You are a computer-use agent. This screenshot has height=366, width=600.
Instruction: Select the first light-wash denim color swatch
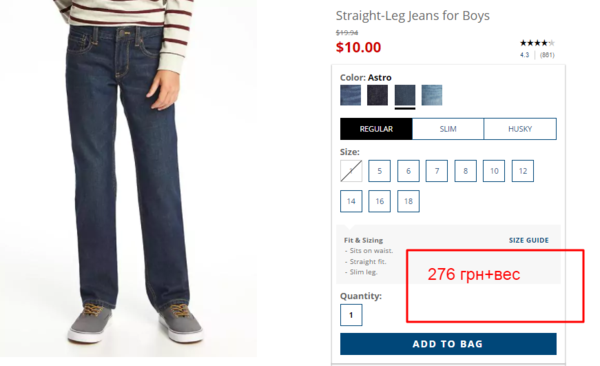tap(350, 95)
